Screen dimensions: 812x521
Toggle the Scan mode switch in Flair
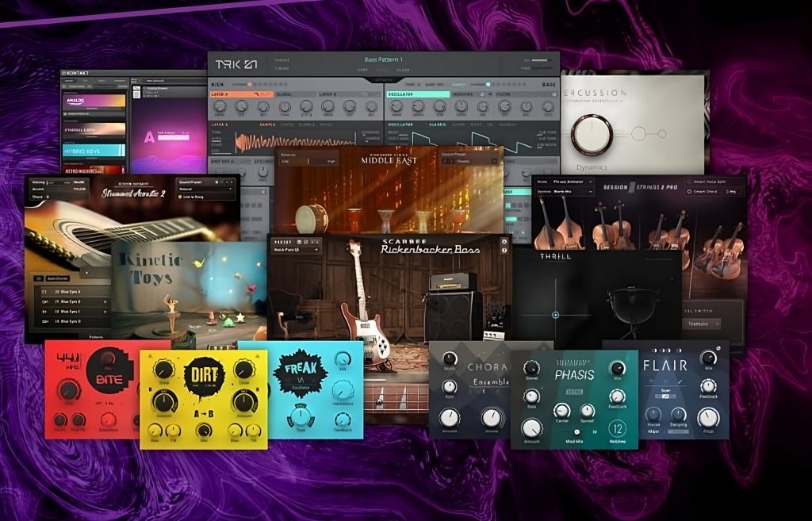[x=666, y=396]
